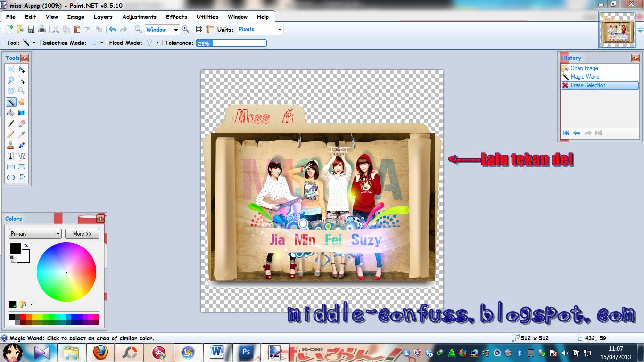Choose the Eraser tool
Image resolution: width=644 pixels, height=362 pixels.
click(21, 123)
